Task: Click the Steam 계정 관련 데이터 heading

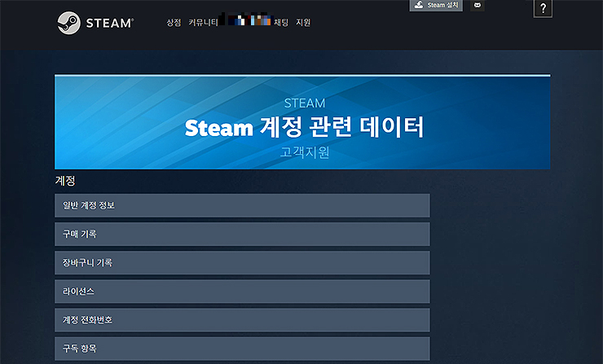Action: (x=304, y=127)
